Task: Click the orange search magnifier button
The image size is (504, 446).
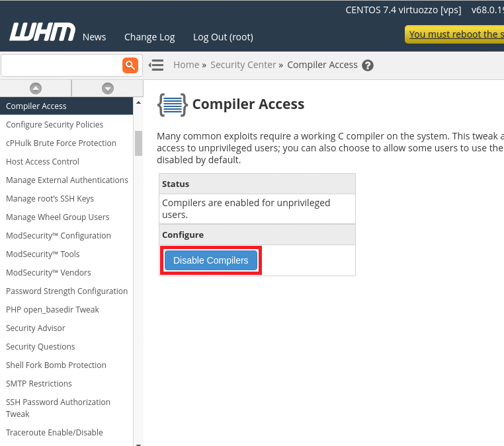Action: click(x=130, y=65)
